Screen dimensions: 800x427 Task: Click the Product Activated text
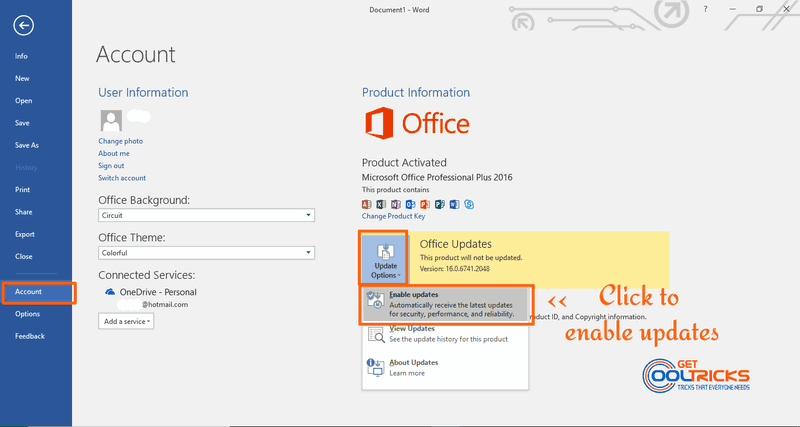pos(404,163)
